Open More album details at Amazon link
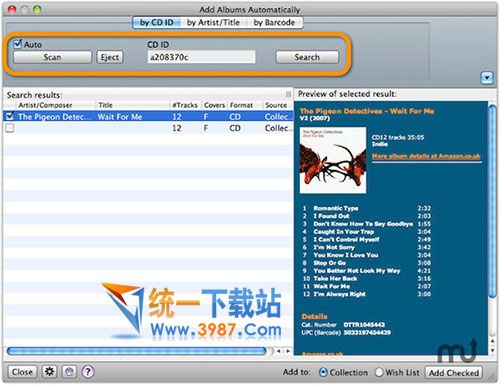500x385 pixels. click(426, 156)
